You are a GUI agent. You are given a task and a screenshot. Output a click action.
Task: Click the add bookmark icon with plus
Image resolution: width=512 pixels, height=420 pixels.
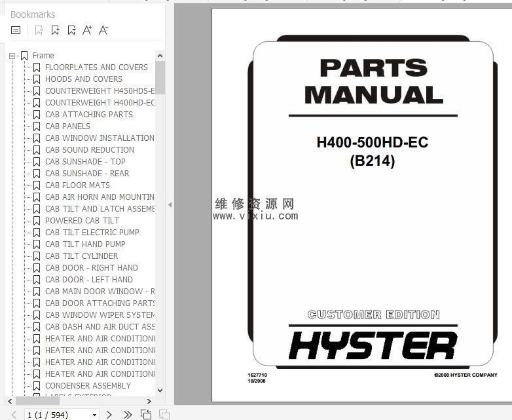55,30
